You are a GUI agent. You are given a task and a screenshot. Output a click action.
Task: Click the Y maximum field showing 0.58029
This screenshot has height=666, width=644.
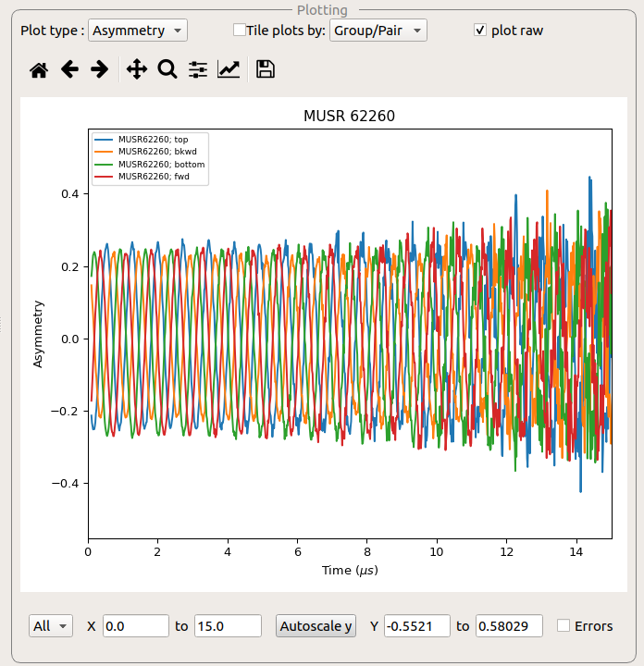tap(509, 626)
